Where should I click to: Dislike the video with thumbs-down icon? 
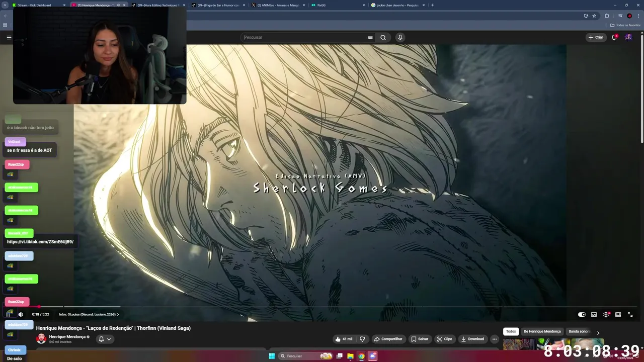coord(362,339)
